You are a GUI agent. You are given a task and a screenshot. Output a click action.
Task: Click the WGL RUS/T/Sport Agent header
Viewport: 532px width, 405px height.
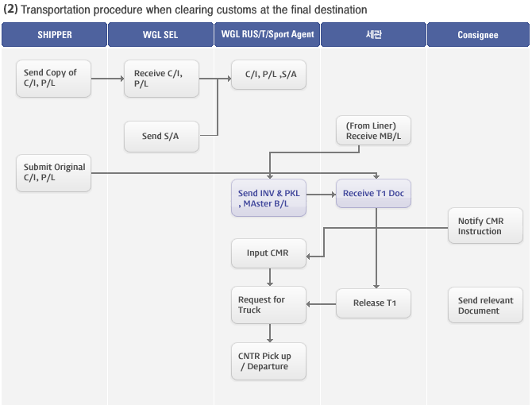(267, 35)
